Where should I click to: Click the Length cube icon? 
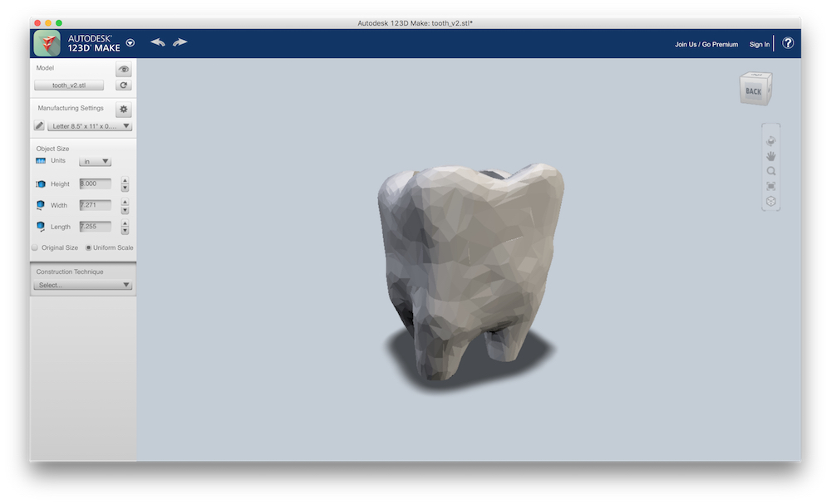(40, 227)
